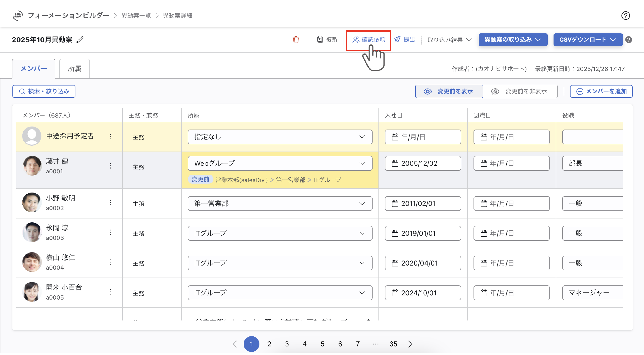Click the 提出 paper-plane submit button
The height and width of the screenshot is (355, 644).
click(x=404, y=40)
